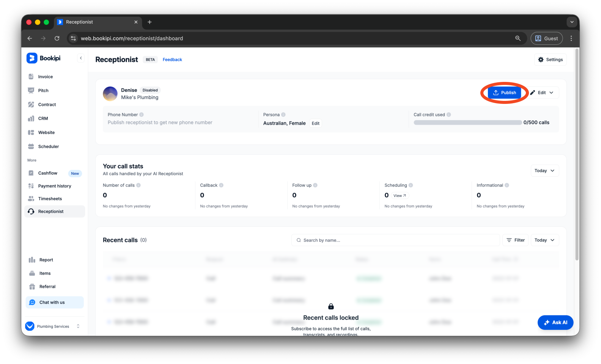Edit the Australian, Female persona
Image resolution: width=601 pixels, height=364 pixels.
point(316,123)
